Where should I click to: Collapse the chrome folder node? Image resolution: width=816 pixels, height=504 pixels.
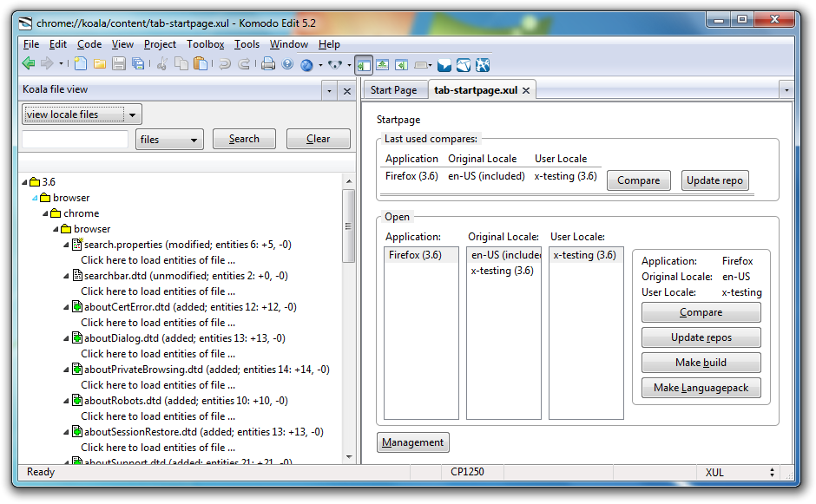[x=45, y=213]
